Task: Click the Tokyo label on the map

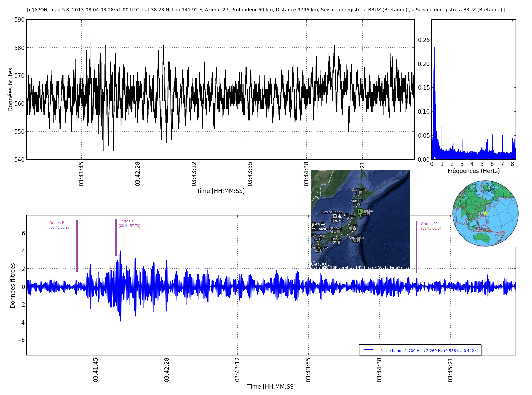Action: pos(352,226)
